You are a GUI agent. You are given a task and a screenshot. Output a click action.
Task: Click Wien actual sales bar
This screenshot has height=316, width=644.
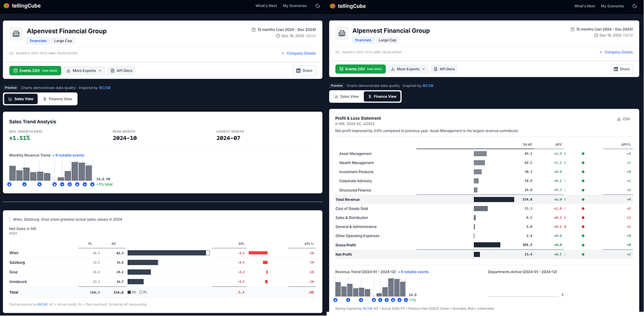point(167,253)
